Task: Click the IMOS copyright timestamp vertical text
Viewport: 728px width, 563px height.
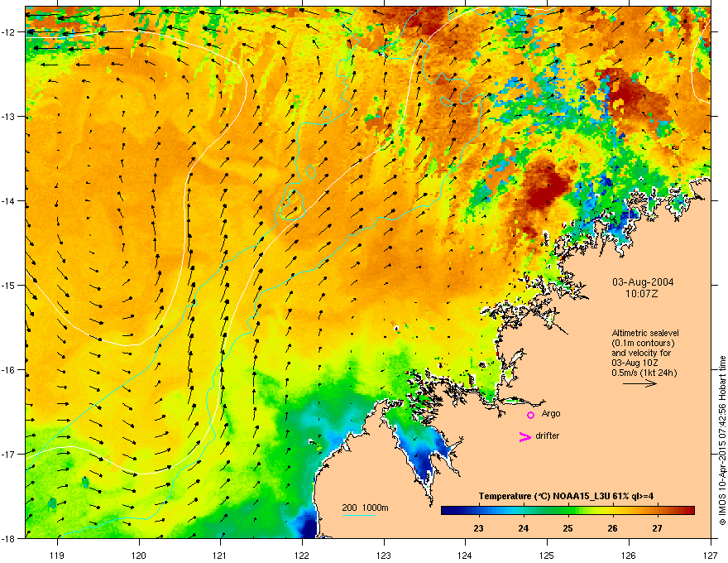Action: 722,440
